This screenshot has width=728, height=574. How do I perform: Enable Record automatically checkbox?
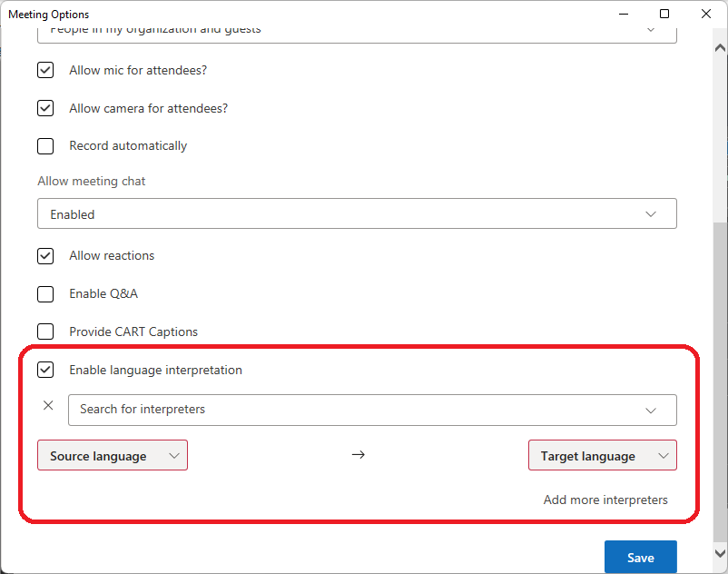point(45,146)
